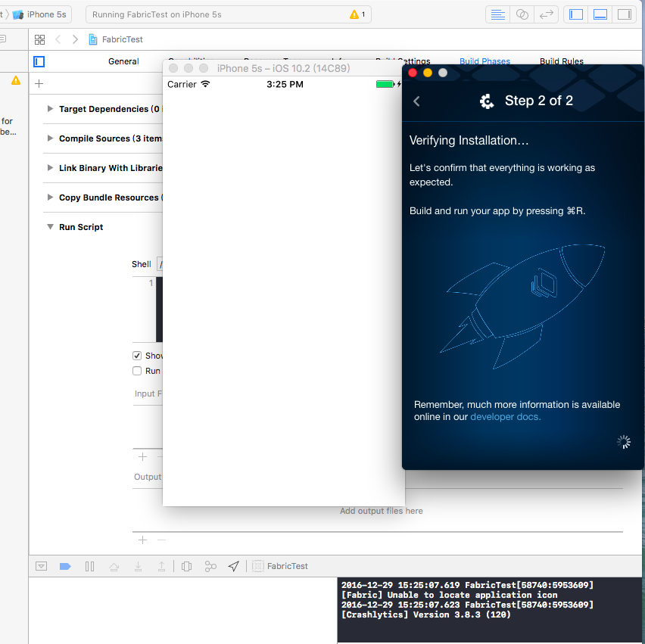
Task: Go back in the Fabric setup window
Action: [416, 101]
